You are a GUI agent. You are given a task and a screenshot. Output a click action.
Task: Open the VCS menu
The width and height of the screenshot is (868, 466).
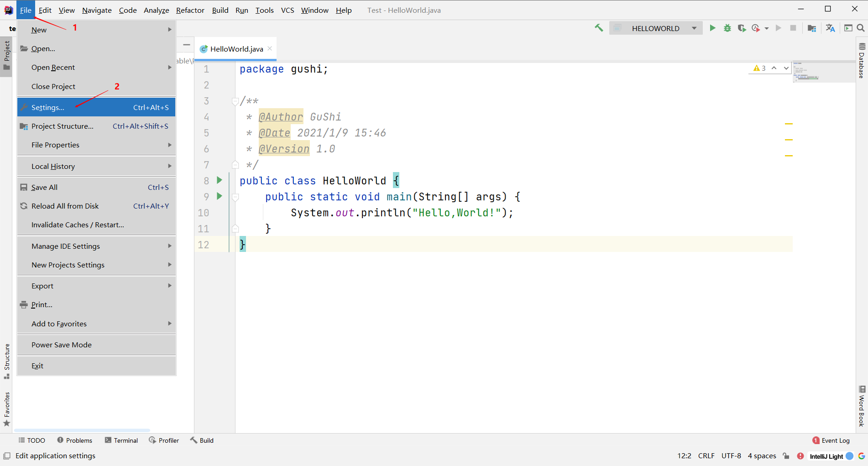(288, 10)
